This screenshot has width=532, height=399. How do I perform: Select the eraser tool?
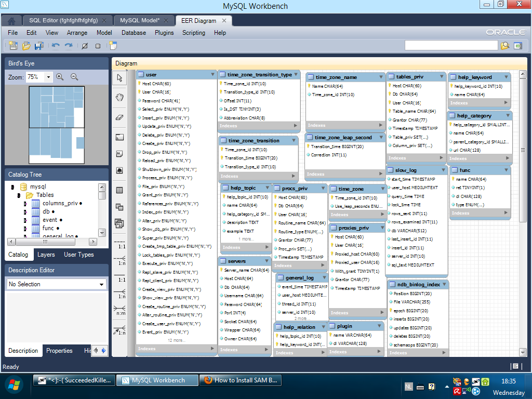click(119, 117)
